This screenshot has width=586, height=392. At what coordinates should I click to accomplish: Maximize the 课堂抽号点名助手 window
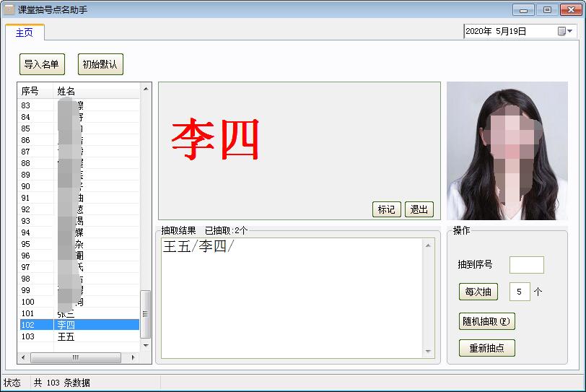[547, 9]
